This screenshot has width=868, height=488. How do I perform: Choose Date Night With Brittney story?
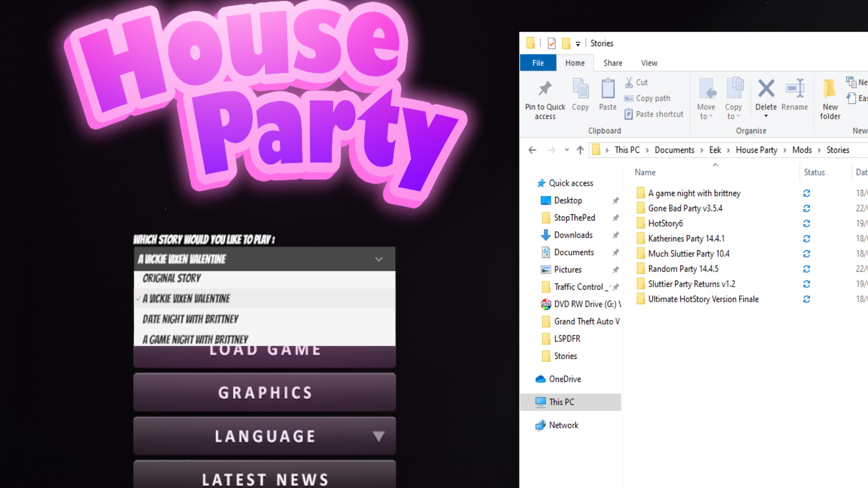pos(190,319)
